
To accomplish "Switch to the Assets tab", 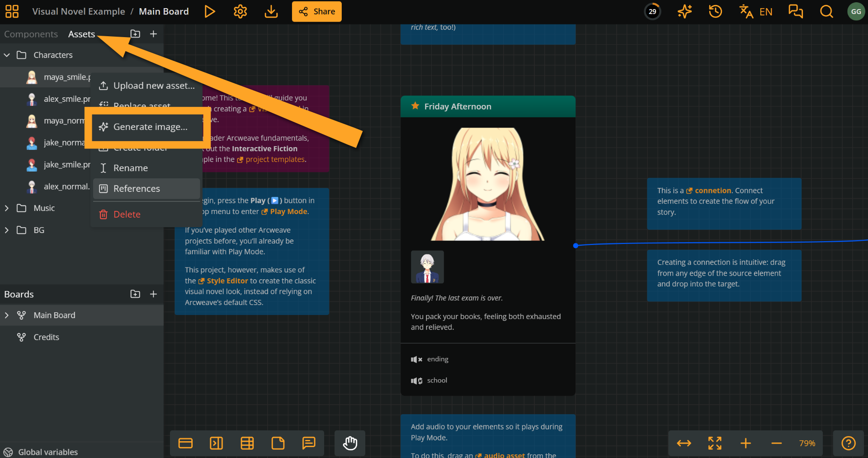I will click(x=81, y=34).
